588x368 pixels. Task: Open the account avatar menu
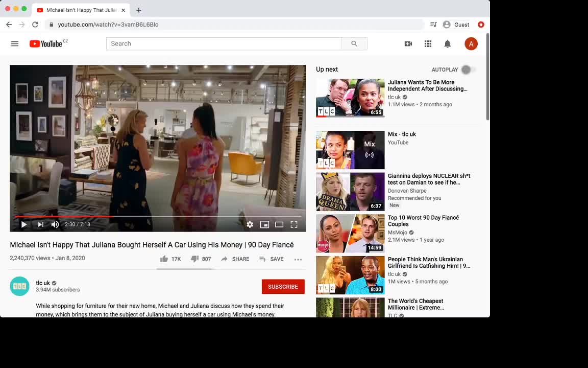click(471, 44)
